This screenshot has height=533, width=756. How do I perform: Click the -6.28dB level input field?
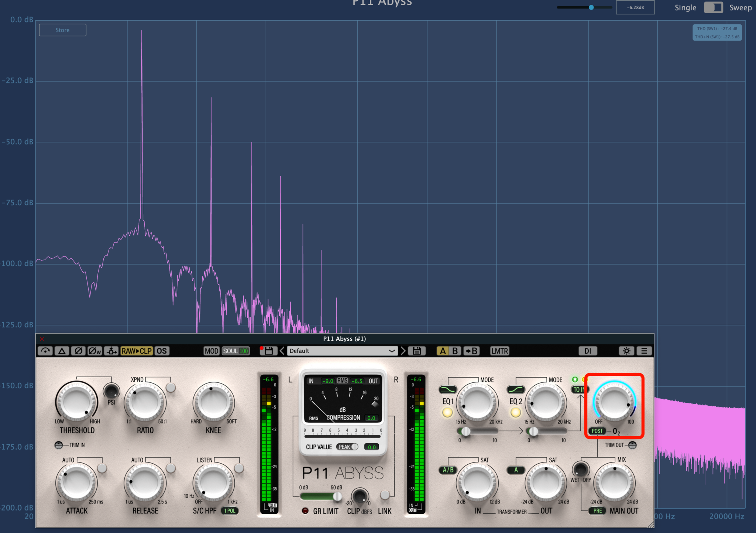tap(635, 8)
